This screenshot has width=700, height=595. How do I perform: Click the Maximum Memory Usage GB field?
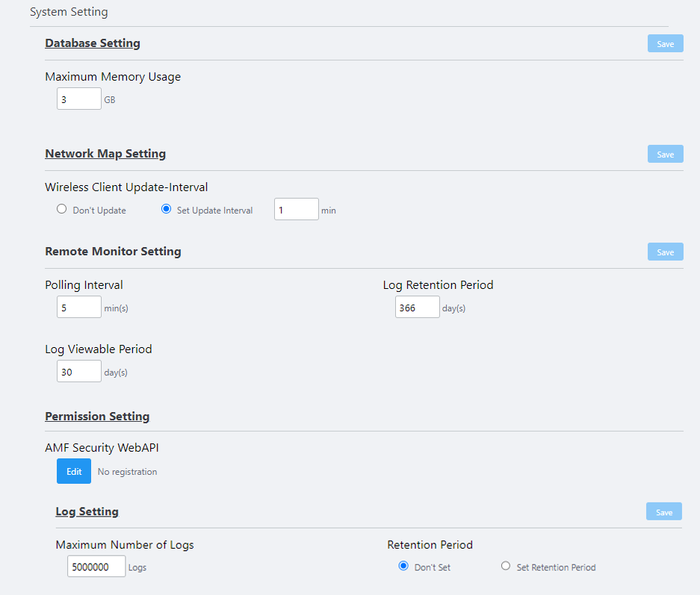pyautogui.click(x=78, y=99)
